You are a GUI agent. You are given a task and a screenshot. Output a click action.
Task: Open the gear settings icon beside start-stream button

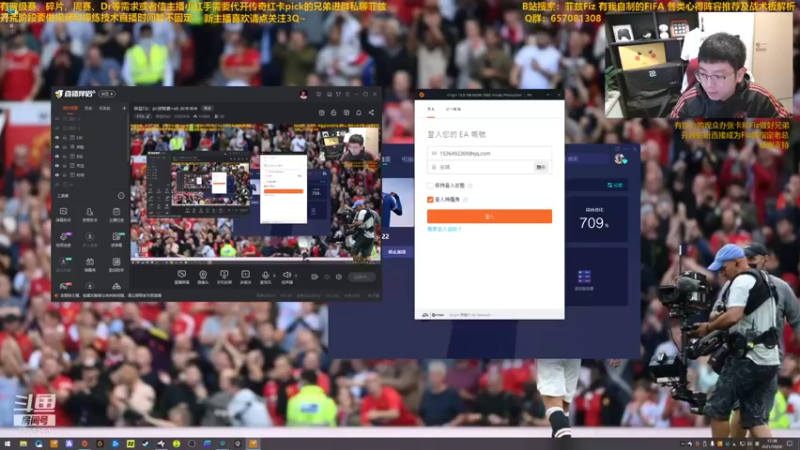[338, 277]
